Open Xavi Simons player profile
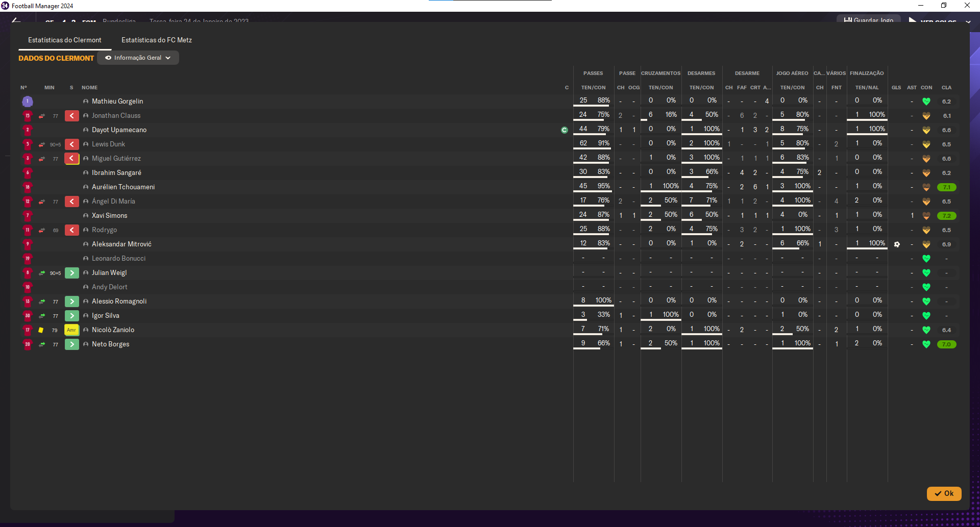Viewport: 980px width, 527px height. click(x=109, y=216)
